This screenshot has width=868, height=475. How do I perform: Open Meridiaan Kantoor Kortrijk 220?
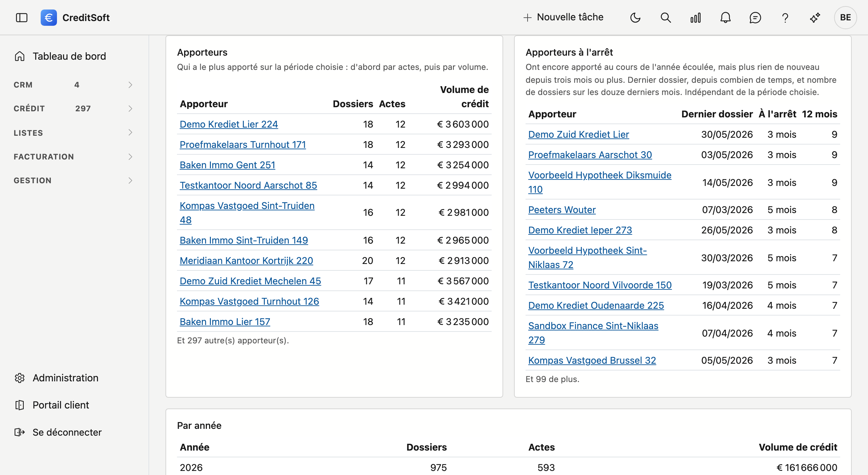(x=246, y=261)
